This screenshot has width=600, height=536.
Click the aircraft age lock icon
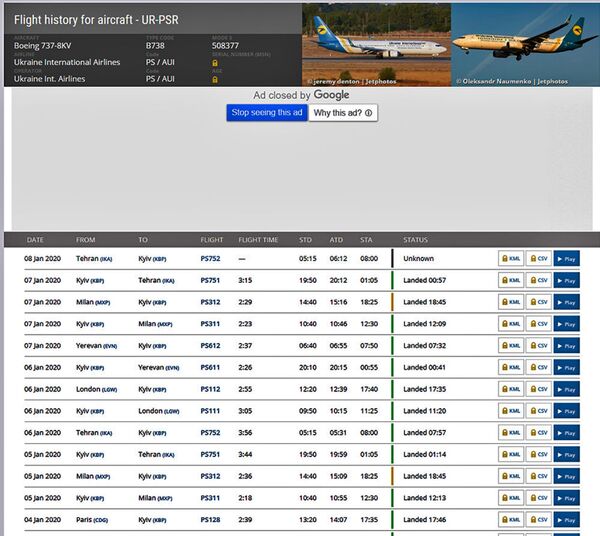click(x=215, y=79)
